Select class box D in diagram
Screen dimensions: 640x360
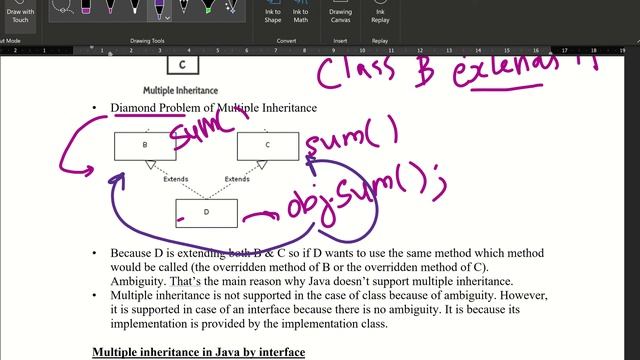pos(207,213)
